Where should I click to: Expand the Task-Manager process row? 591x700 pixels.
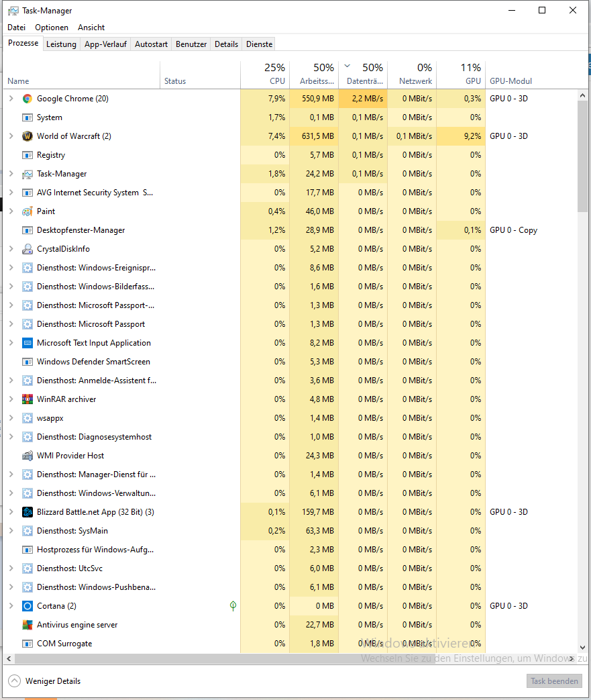point(11,174)
